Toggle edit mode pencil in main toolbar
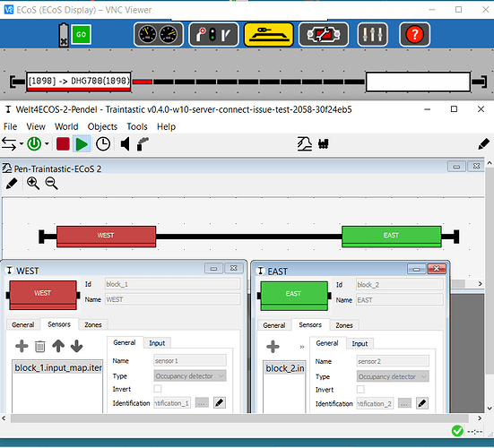The image size is (494, 448). [483, 144]
